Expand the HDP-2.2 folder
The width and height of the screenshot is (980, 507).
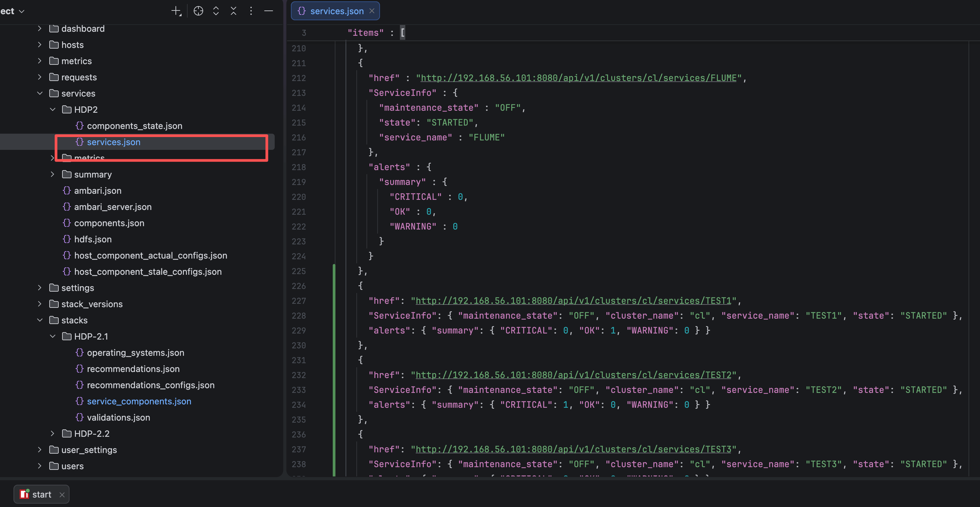53,433
